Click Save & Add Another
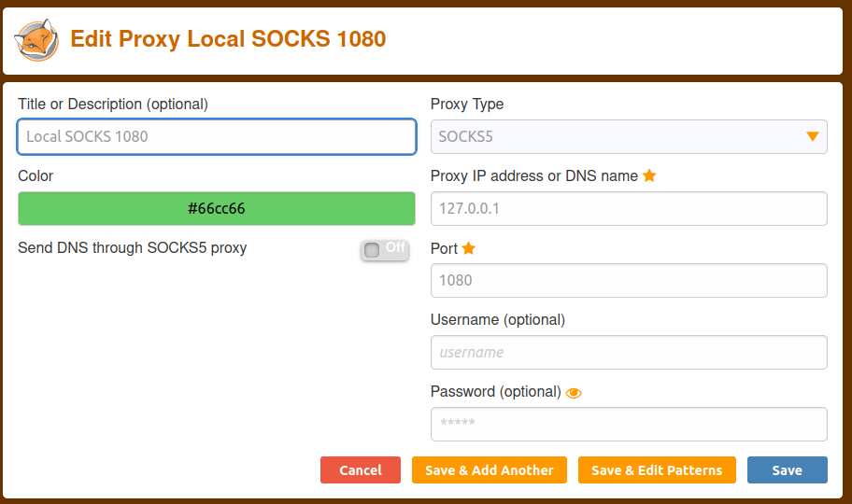852x504 pixels. point(489,470)
